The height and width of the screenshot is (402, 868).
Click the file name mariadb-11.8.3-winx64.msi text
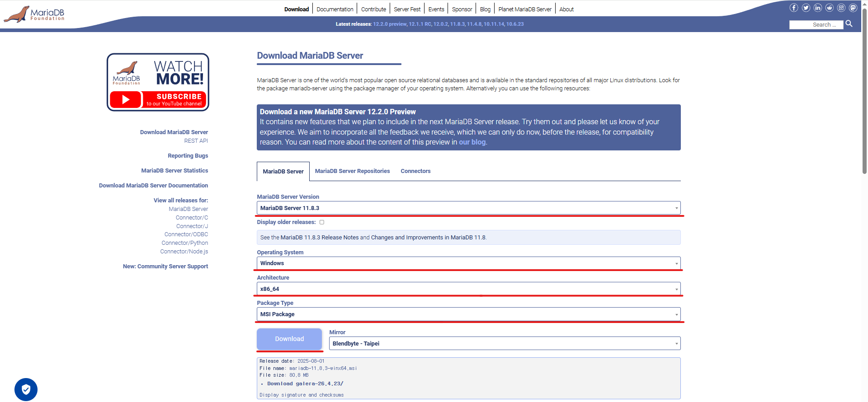coord(323,369)
